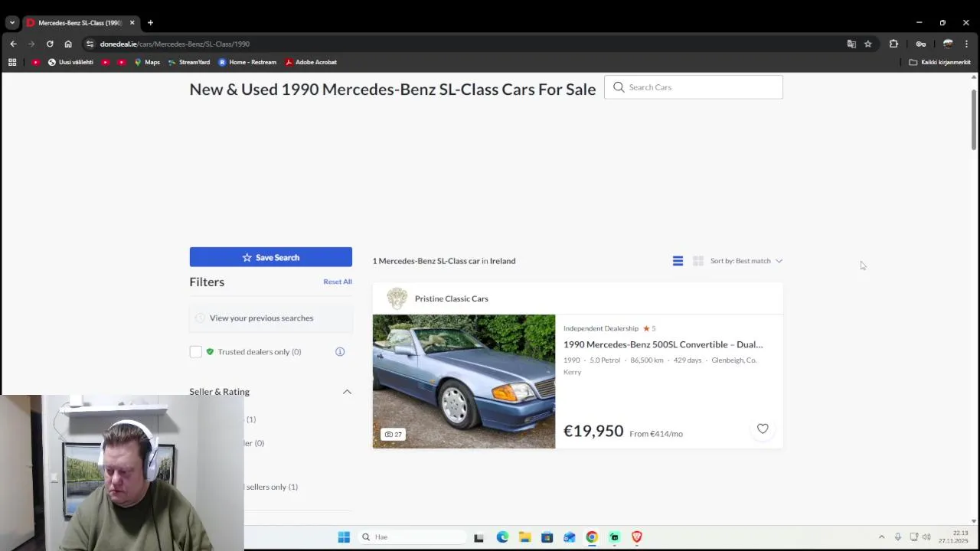Open the Windows Start menu

[344, 537]
